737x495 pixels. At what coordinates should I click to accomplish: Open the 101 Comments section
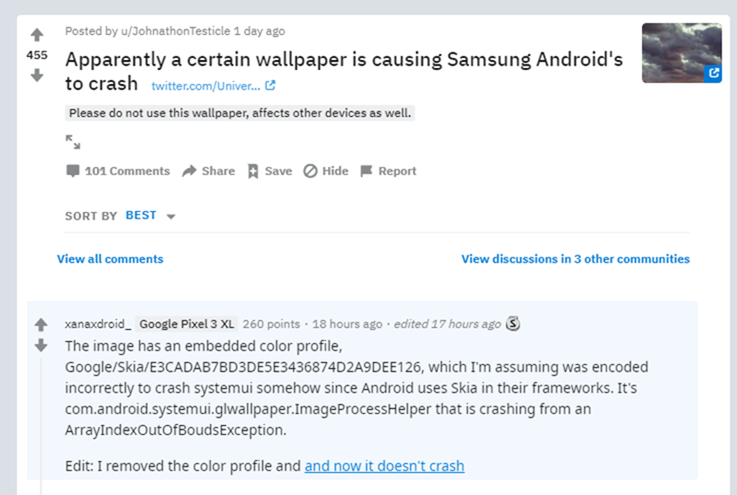118,171
